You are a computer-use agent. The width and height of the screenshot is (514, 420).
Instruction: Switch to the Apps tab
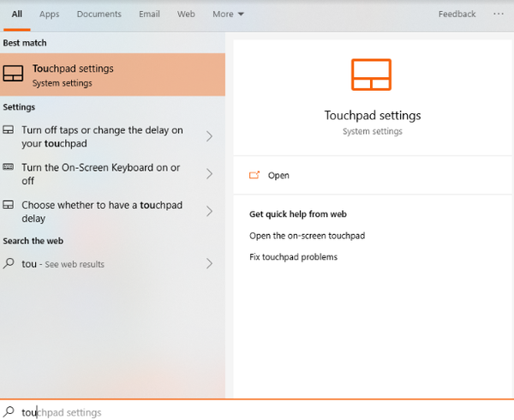[50, 15]
